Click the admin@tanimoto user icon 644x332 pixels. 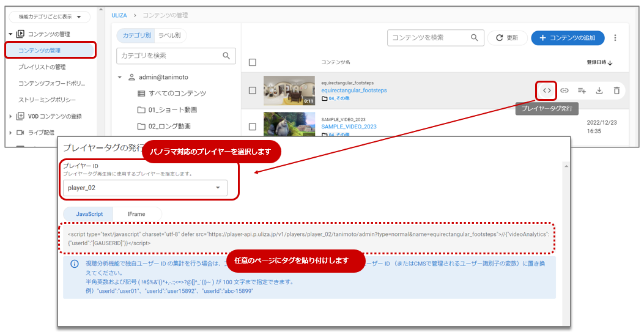(x=132, y=77)
